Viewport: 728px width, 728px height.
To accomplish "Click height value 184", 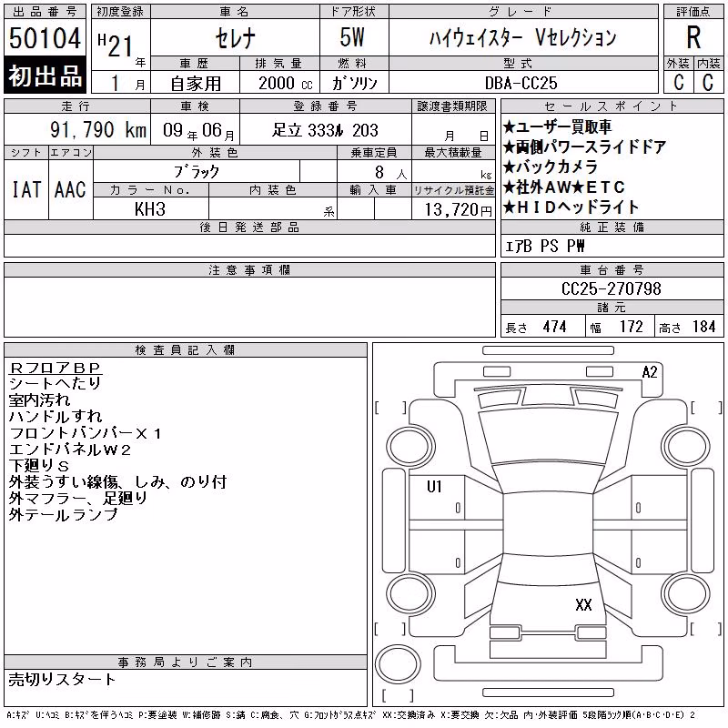I will coord(703,327).
